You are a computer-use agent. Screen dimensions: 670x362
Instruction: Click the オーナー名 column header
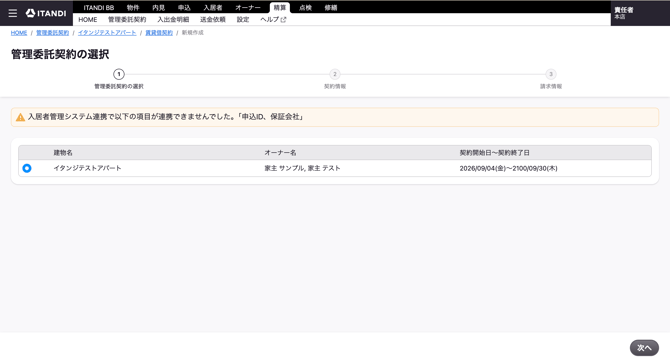(280, 153)
